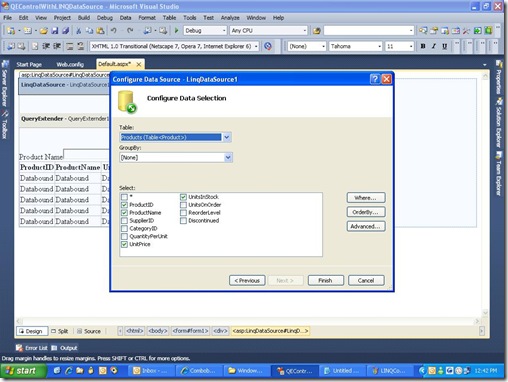Open the Analyze menu
Viewport: 508px width, 382px height.
[x=230, y=18]
